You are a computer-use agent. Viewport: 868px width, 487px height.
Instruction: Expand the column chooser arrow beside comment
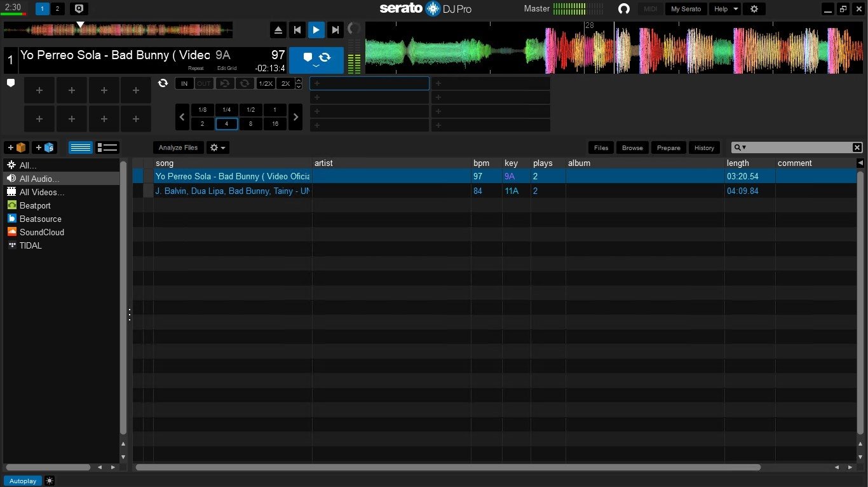[x=860, y=163]
